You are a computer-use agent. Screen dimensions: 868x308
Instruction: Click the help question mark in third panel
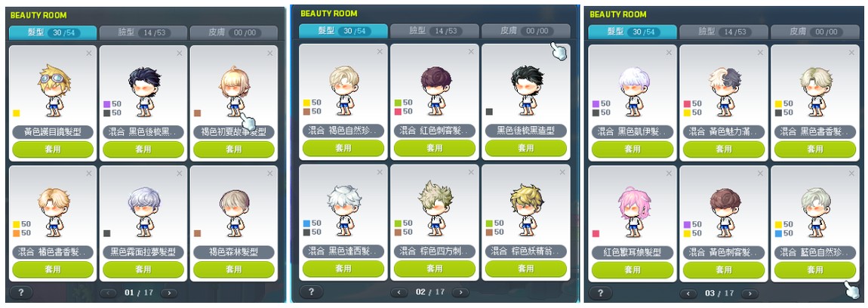(x=600, y=292)
